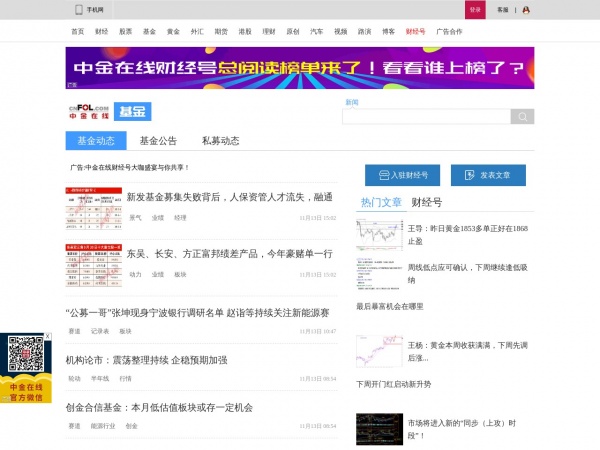
Task: Open 广告合作 link
Action: [x=449, y=32]
